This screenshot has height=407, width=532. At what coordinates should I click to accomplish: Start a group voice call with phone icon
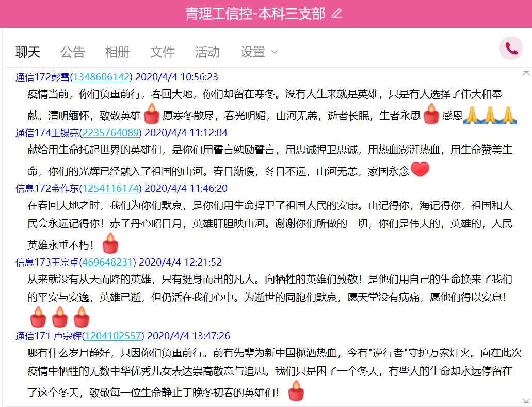pyautogui.click(x=511, y=49)
